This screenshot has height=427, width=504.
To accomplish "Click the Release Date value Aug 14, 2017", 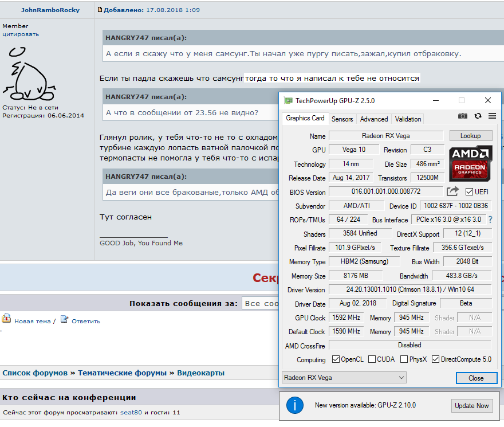I will coord(351,178).
